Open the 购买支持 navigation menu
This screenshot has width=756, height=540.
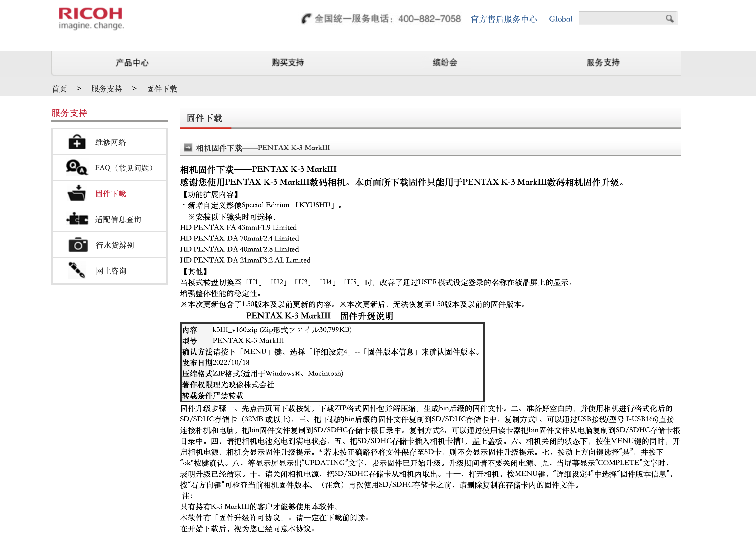(288, 62)
